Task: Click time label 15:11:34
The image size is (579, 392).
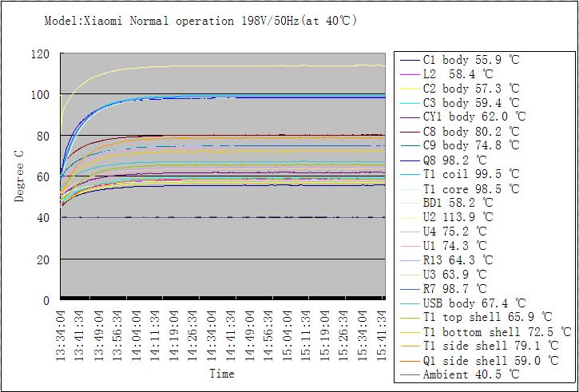Action: tap(306, 335)
